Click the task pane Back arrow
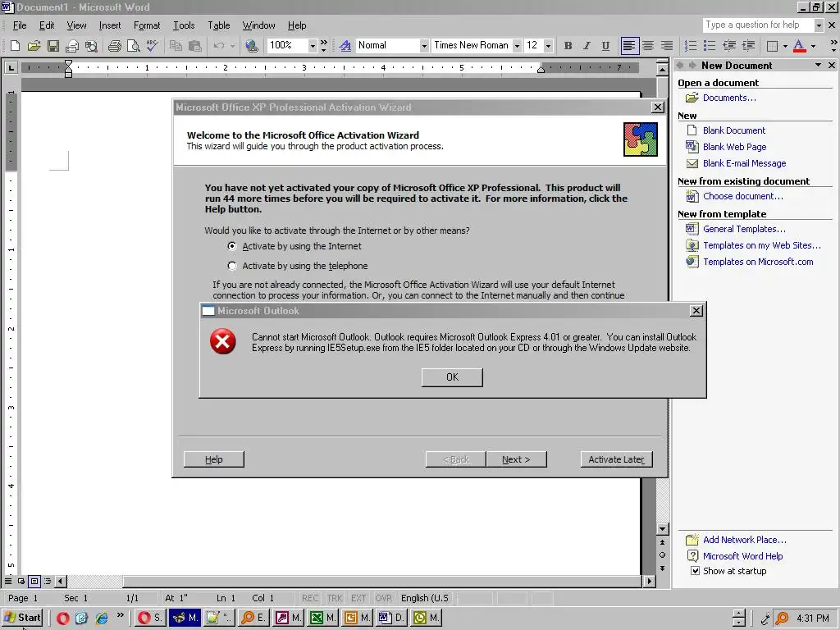This screenshot has height=630, width=840. pos(680,66)
